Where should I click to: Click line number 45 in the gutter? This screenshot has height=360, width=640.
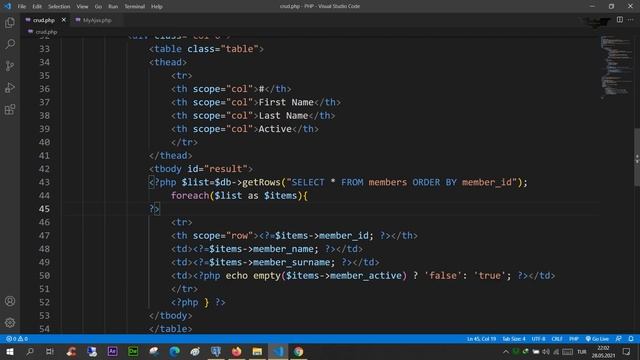(x=44, y=209)
